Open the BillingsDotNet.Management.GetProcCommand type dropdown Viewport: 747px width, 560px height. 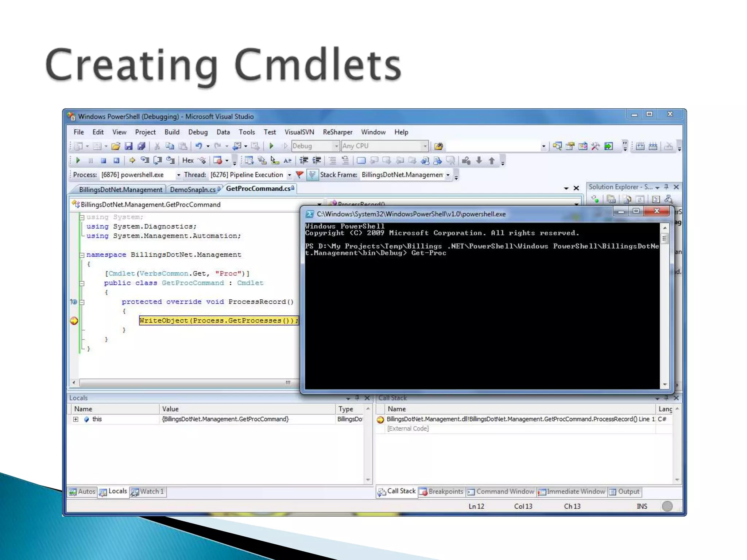click(319, 205)
